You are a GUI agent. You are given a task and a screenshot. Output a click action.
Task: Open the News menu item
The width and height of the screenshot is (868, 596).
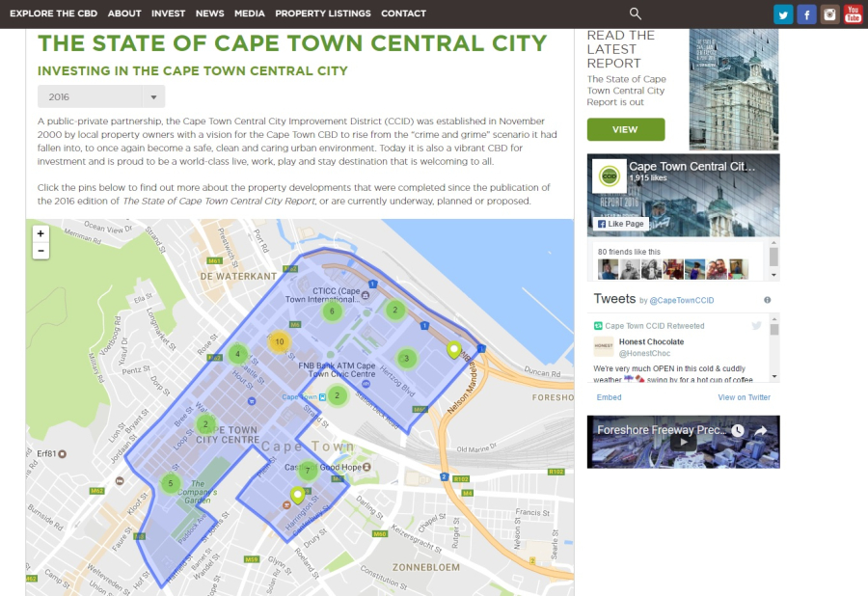tap(210, 14)
